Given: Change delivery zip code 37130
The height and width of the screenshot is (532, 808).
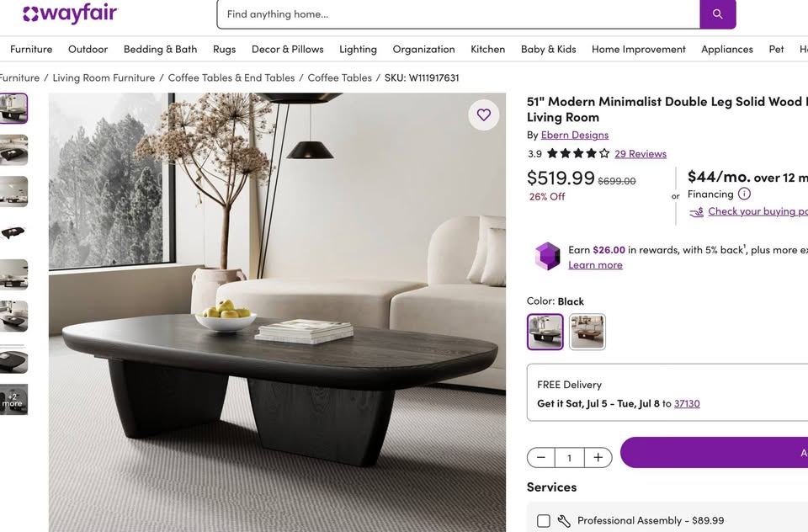Looking at the screenshot, I should 687,404.
